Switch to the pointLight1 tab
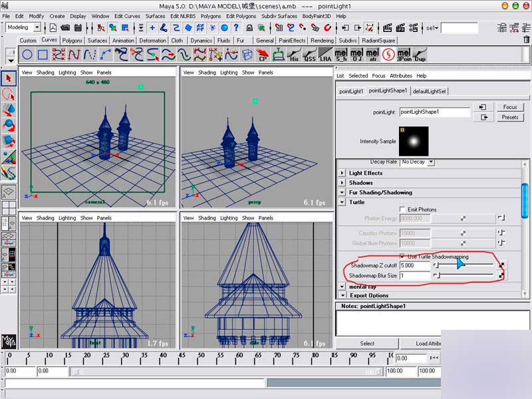 click(x=351, y=91)
